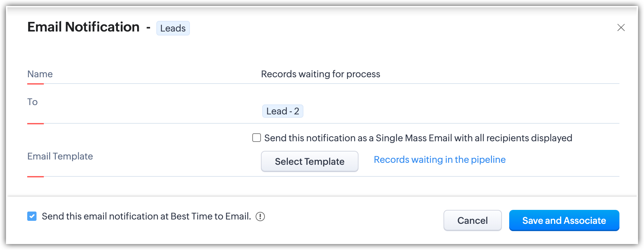
Task: Uncheck the Best Time to Email checkbox
Action: pos(32,217)
